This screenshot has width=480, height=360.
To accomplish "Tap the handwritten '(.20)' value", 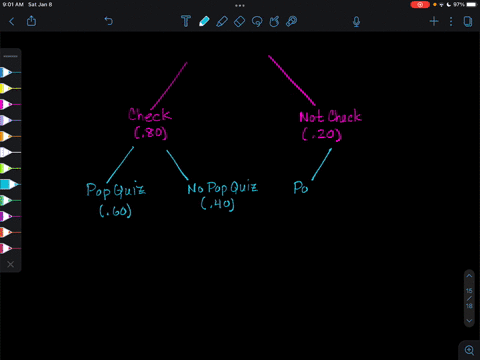I will pyautogui.click(x=322, y=134).
